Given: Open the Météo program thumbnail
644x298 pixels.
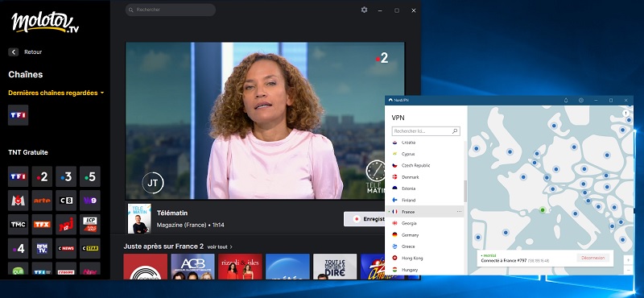Looking at the screenshot, I should click(287, 267).
